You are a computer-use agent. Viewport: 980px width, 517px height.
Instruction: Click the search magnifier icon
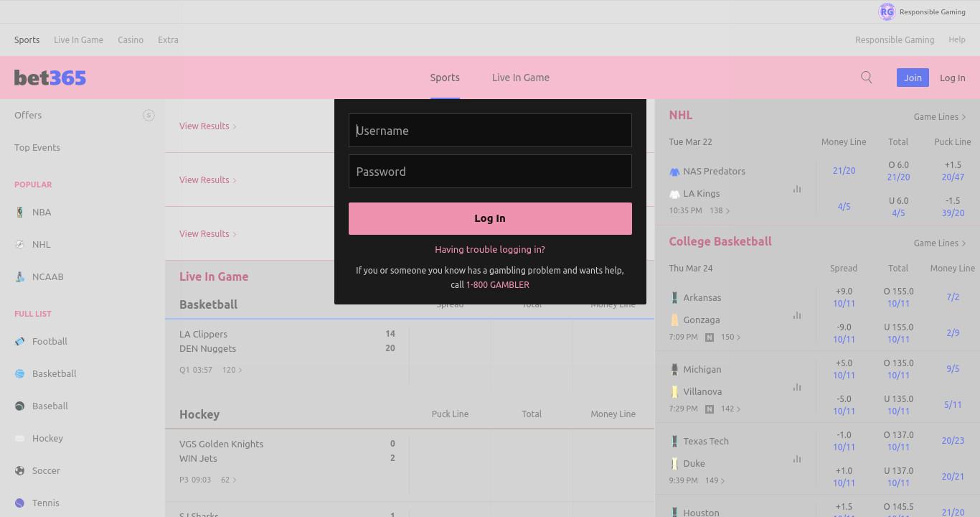click(867, 78)
